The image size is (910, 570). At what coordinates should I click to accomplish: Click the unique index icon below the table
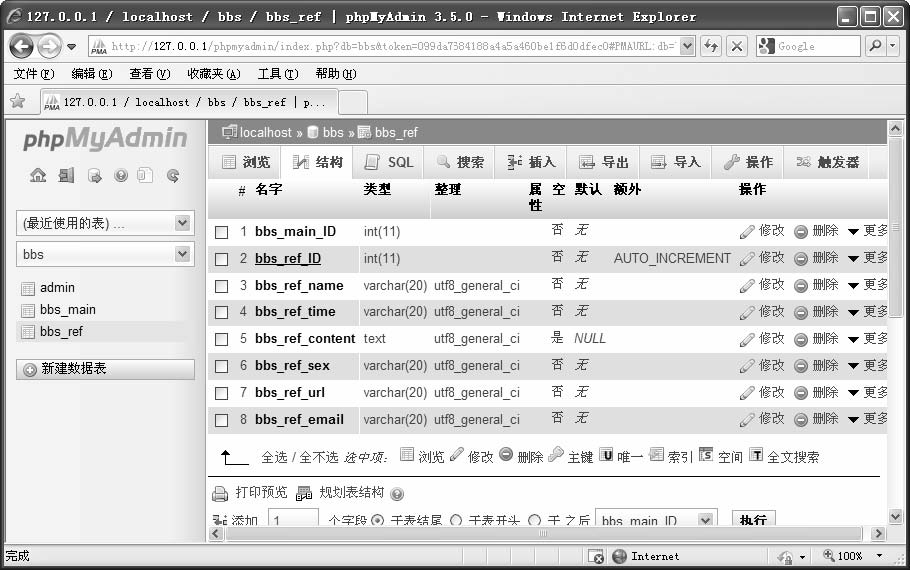click(x=606, y=455)
